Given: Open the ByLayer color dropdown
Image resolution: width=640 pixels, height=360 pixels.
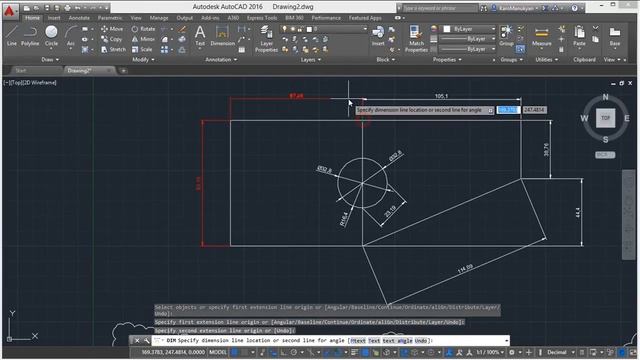Looking at the screenshot, I should click(493, 29).
